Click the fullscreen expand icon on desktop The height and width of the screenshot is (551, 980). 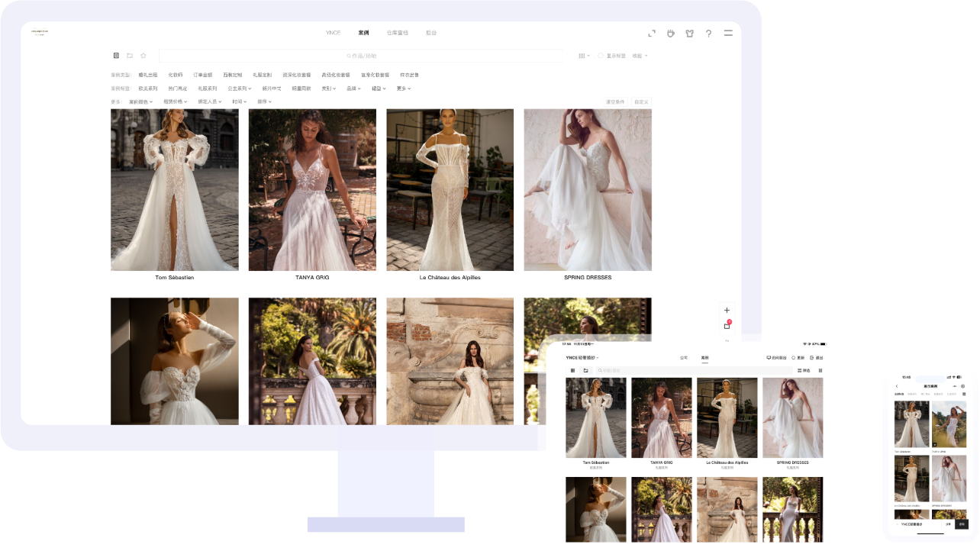[652, 34]
